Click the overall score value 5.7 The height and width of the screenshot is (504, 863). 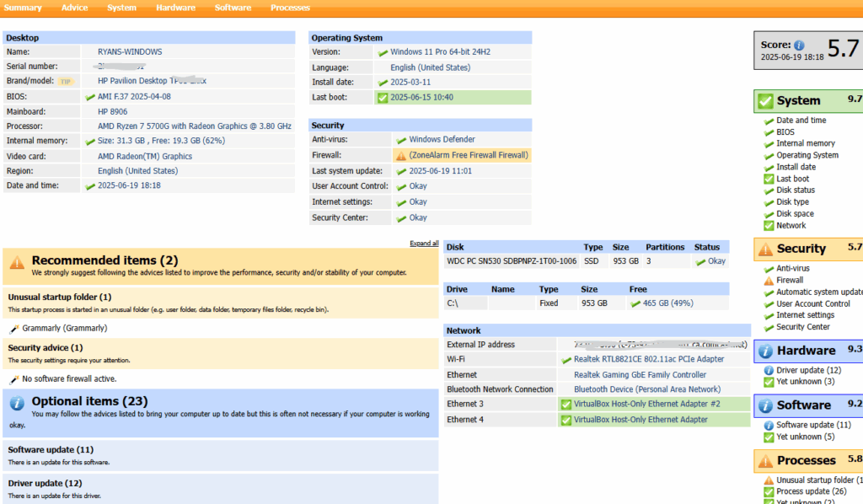843,49
